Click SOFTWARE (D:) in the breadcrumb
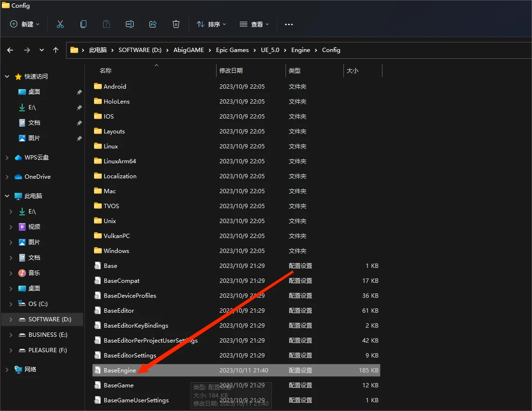 140,50
